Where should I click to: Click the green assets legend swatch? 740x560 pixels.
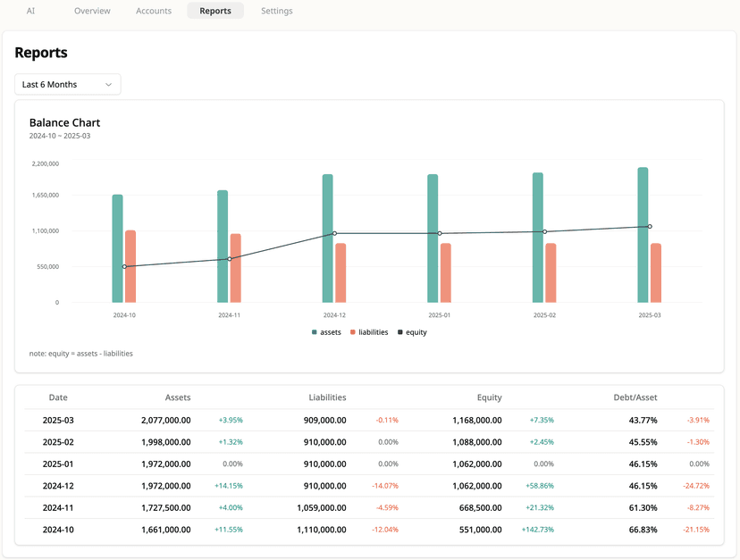pyautogui.click(x=315, y=332)
